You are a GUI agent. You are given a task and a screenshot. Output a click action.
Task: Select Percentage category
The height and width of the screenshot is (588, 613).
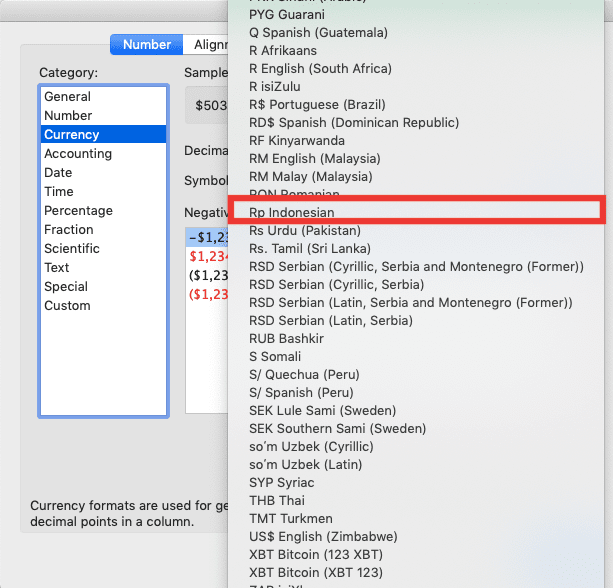point(104,211)
